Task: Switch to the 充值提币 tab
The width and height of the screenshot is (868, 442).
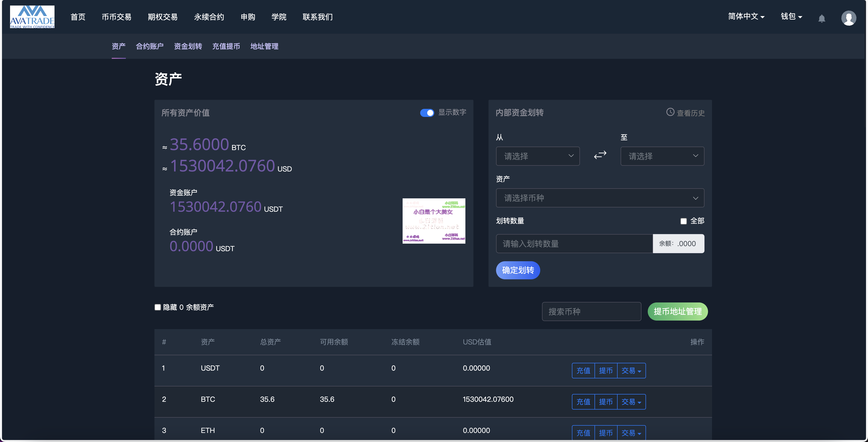Action: click(226, 46)
